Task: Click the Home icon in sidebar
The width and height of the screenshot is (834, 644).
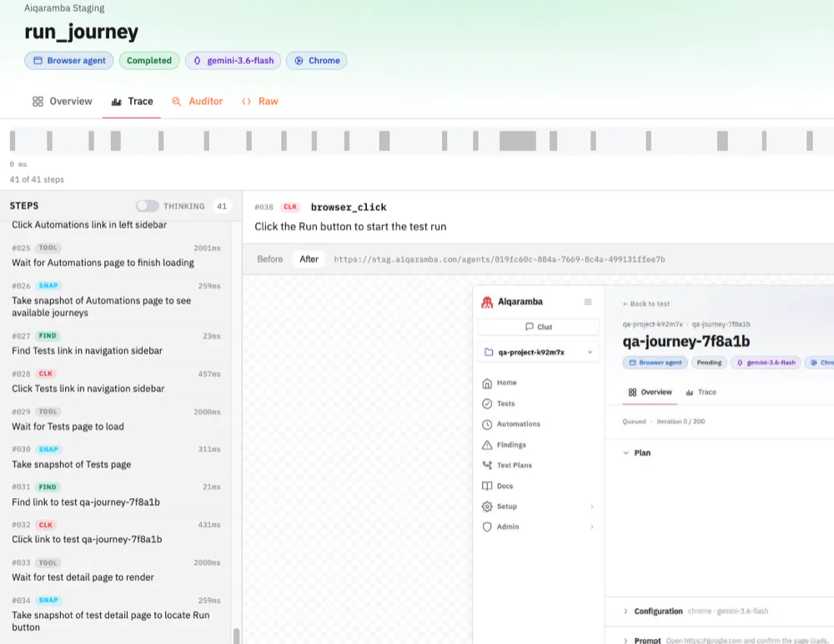Action: click(x=487, y=383)
